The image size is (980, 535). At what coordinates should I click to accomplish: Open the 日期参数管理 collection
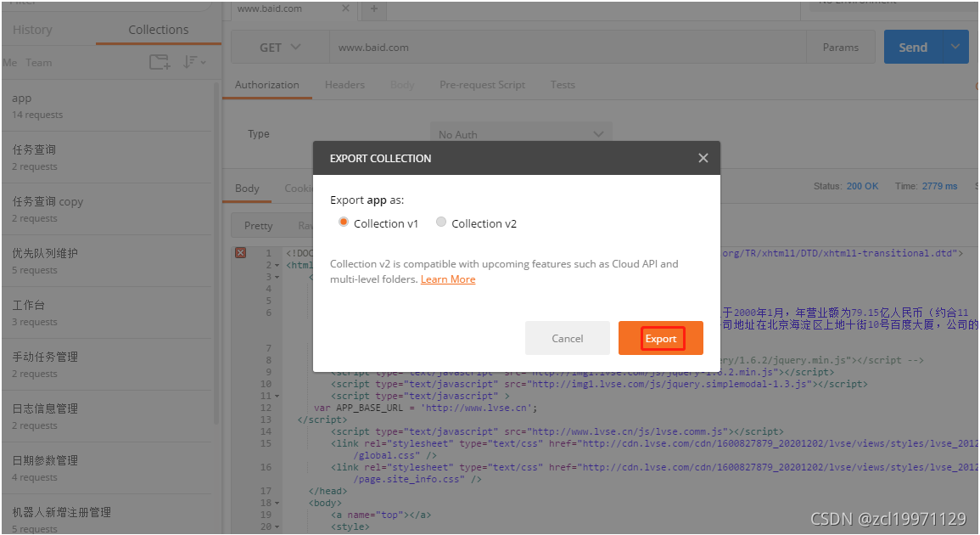tap(108, 469)
